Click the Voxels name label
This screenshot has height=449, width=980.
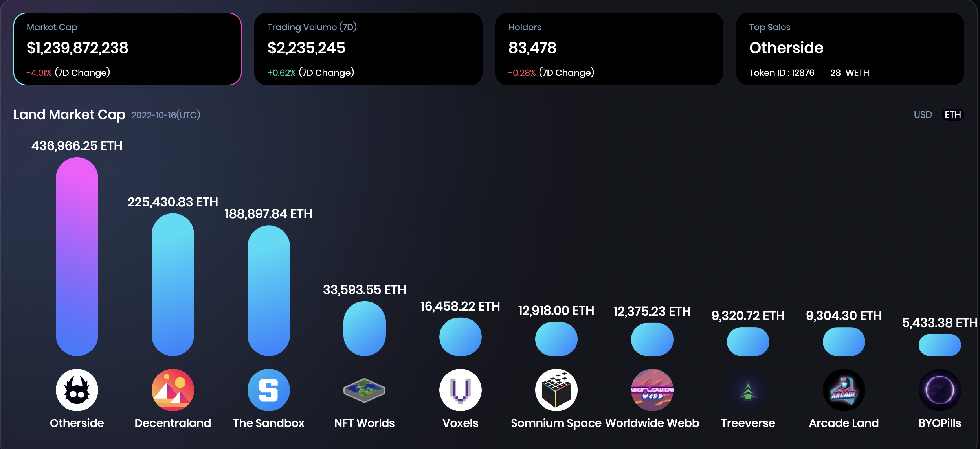tap(461, 423)
